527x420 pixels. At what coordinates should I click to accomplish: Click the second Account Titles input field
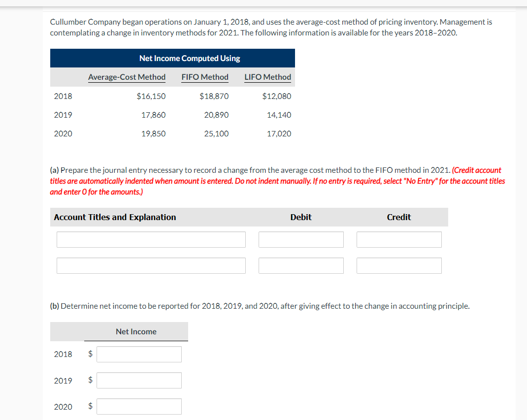[151, 265]
